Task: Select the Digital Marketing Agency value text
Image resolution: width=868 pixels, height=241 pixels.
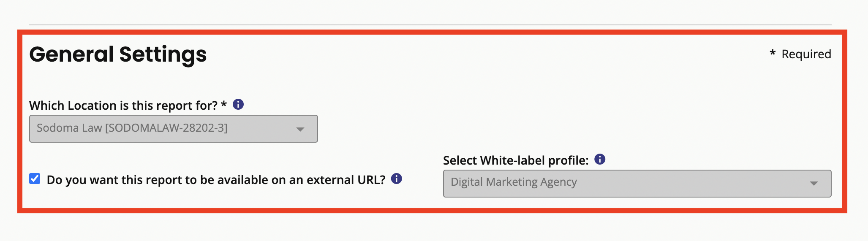Action: pos(514,182)
